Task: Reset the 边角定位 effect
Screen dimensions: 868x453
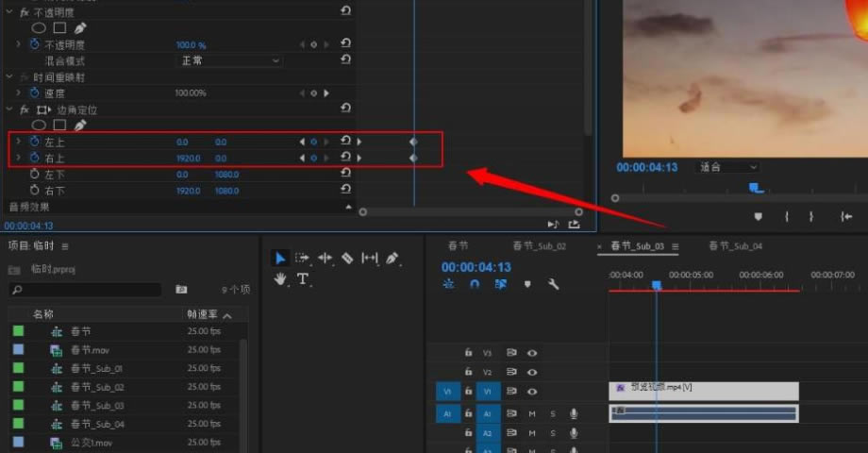Action: (x=345, y=109)
